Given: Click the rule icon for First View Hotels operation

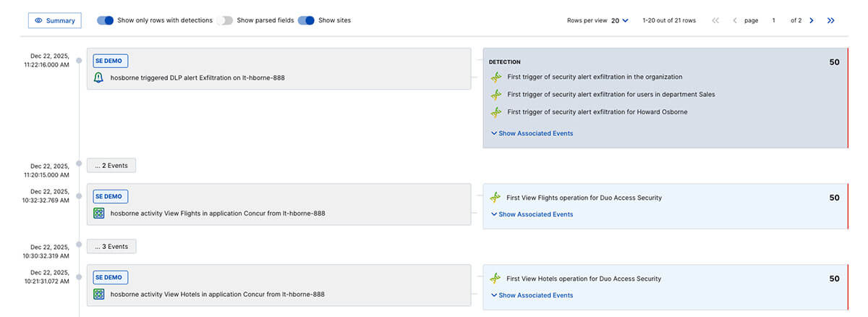Looking at the screenshot, I should point(495,279).
